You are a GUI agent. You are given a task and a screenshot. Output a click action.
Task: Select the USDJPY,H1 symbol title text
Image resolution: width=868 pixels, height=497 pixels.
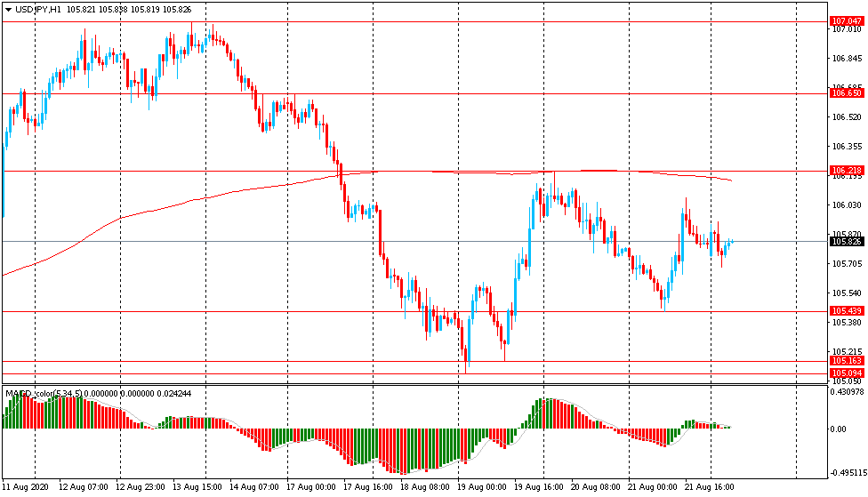(37, 10)
